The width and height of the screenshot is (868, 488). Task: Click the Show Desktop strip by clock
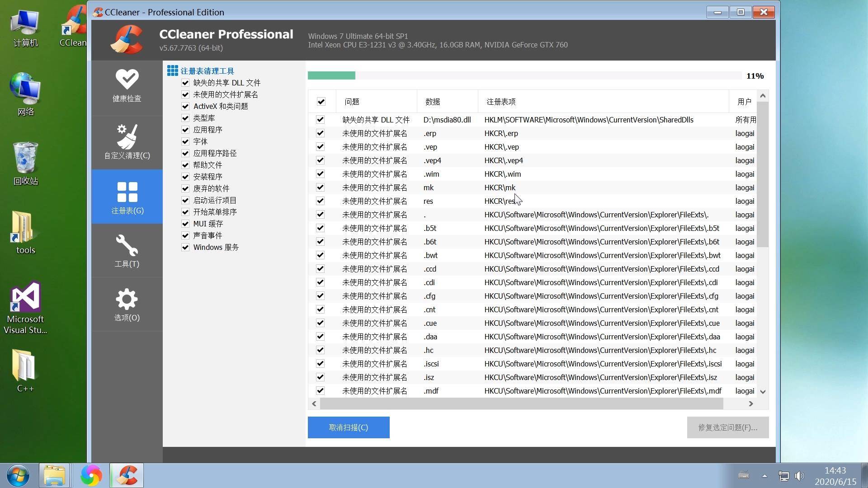pyautogui.click(x=864, y=475)
